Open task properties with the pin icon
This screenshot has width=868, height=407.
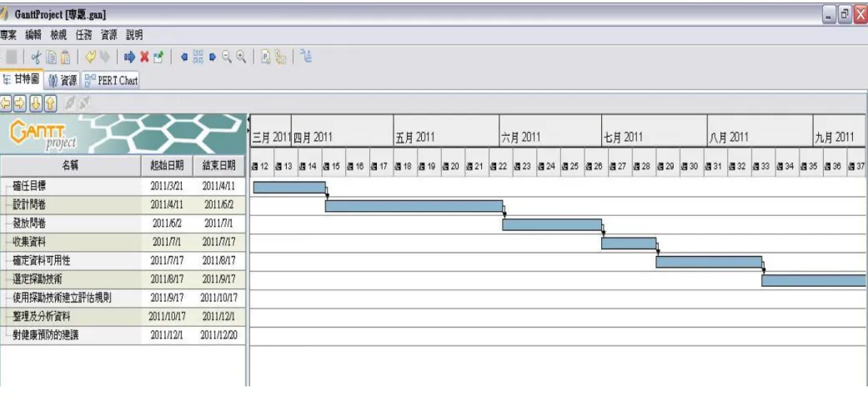tap(158, 57)
